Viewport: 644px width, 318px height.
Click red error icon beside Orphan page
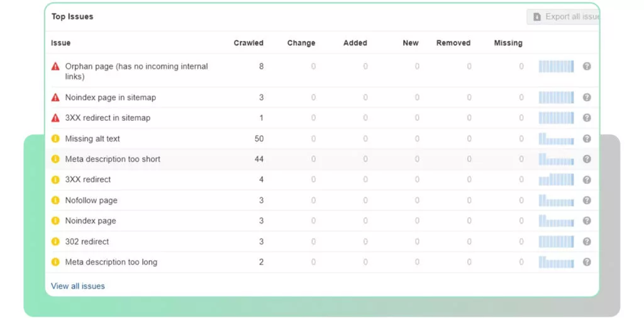click(x=55, y=66)
